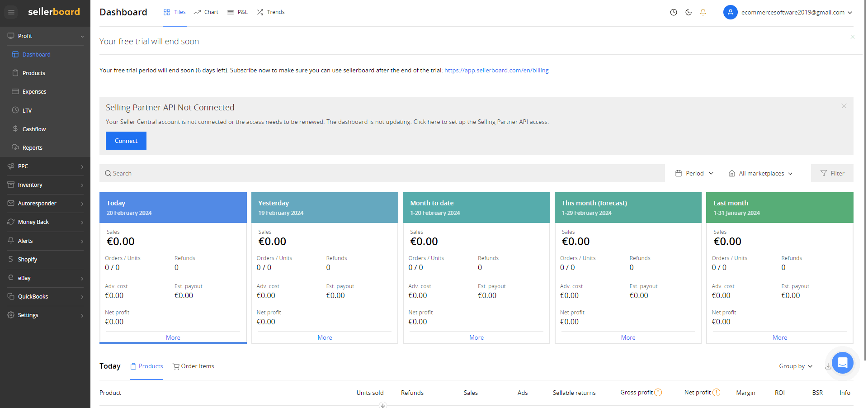868x408 pixels.
Task: Click the Gross profit info icon
Action: coord(658,393)
